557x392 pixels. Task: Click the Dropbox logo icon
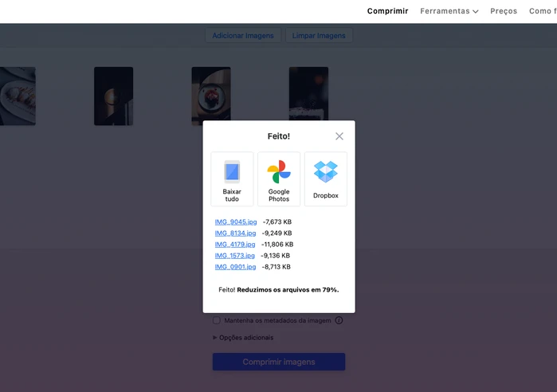click(326, 171)
